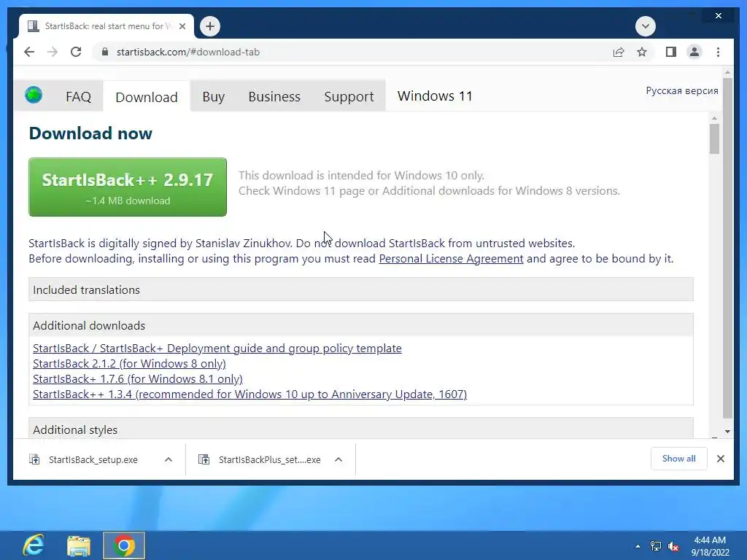Click the StartIsBackPlus_set....exe file icon
747x560 pixels.
click(x=204, y=459)
